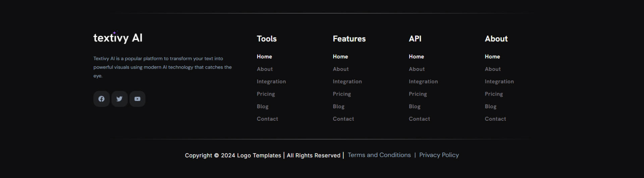Open Pricing under Tools column

click(x=266, y=94)
